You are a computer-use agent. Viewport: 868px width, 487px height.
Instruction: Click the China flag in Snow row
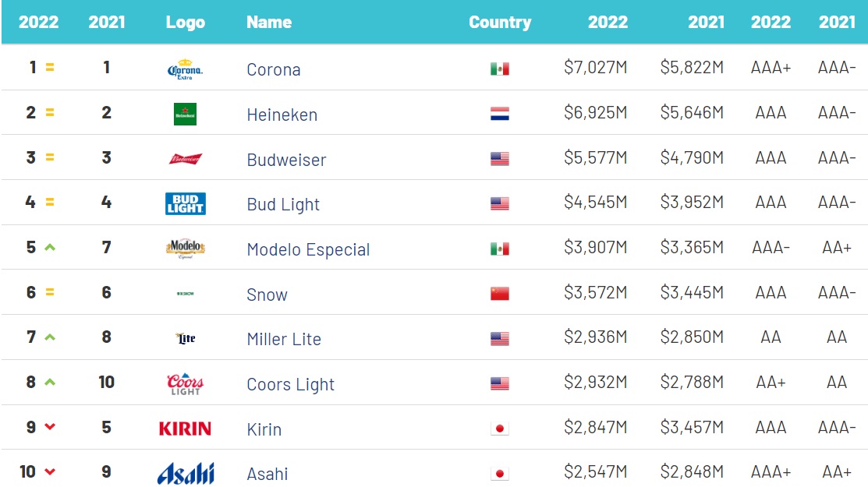coord(499,294)
